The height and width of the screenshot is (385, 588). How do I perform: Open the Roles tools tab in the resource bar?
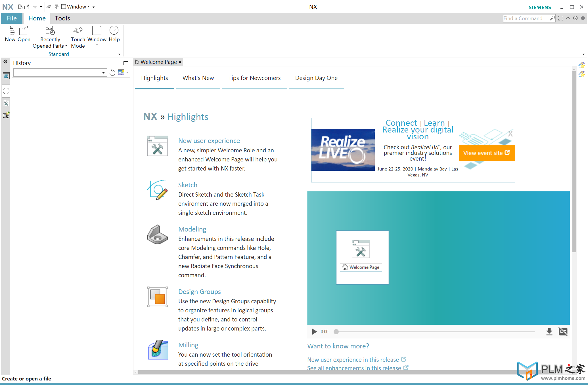[x=6, y=103]
